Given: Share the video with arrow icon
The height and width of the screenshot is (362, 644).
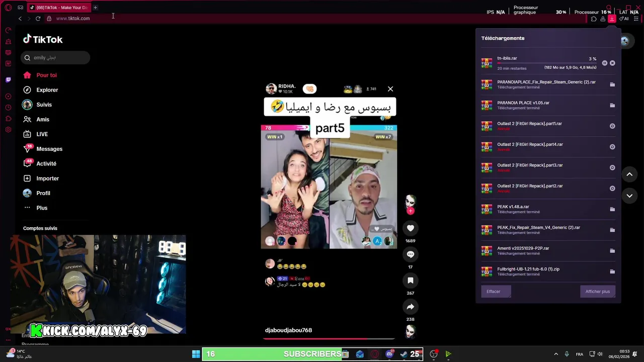Looking at the screenshot, I should [411, 307].
